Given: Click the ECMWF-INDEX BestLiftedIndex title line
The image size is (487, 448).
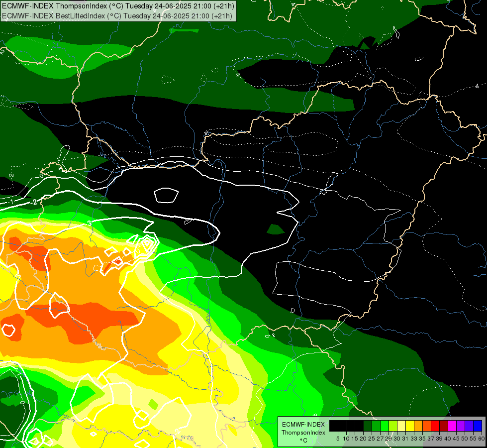Looking at the screenshot, I should tap(117, 15).
